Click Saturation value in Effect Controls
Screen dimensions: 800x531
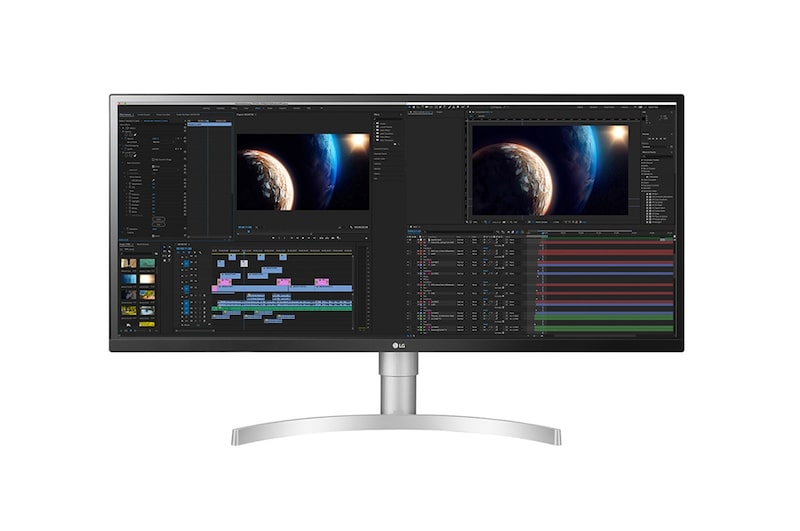point(155,229)
